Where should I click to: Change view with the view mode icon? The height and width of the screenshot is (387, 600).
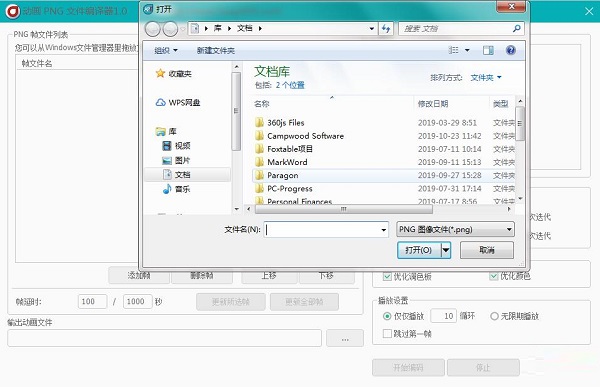point(453,50)
